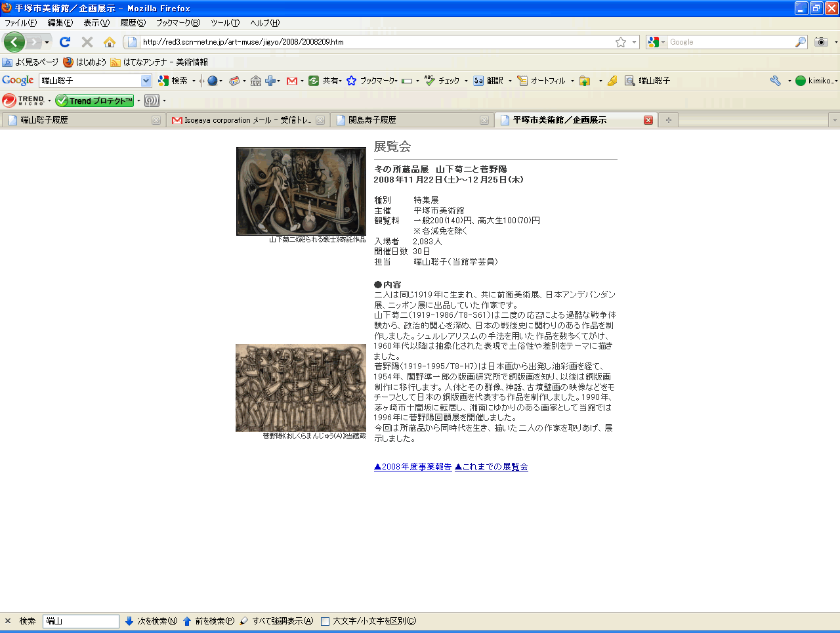Open Google Toolbar ブックマーク star button
Image resolution: width=840 pixels, height=633 pixels.
tap(371, 81)
